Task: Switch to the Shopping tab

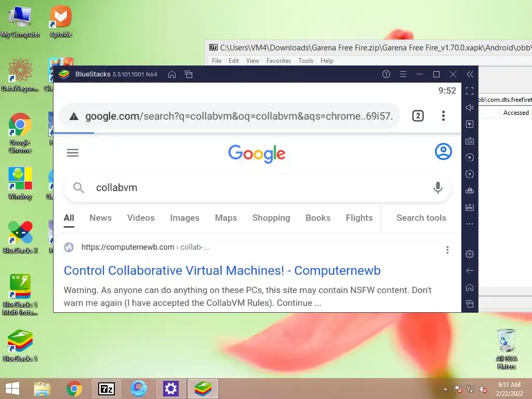Action: pyautogui.click(x=271, y=218)
